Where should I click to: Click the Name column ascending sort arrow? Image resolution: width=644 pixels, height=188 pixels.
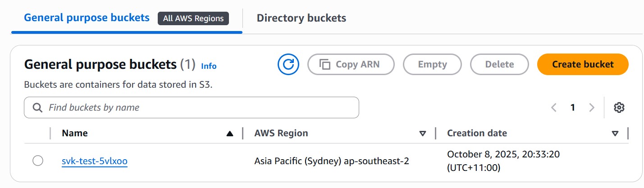[230, 133]
